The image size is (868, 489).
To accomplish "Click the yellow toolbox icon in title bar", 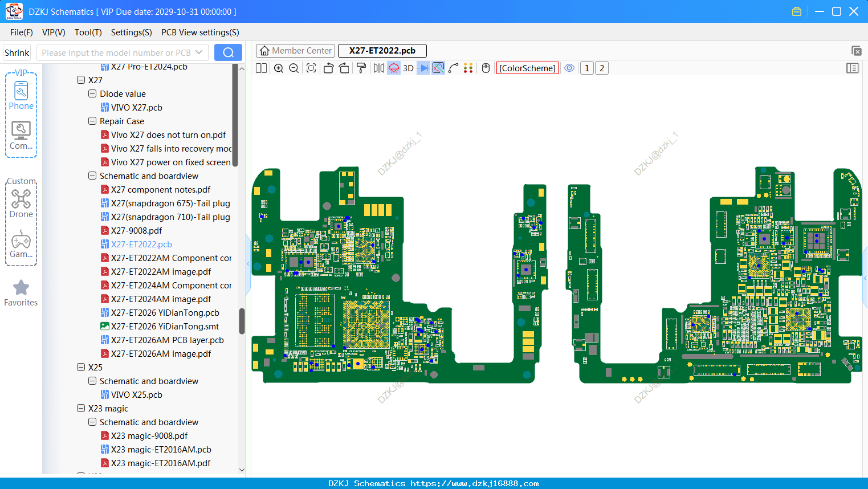I will pyautogui.click(x=797, y=11).
